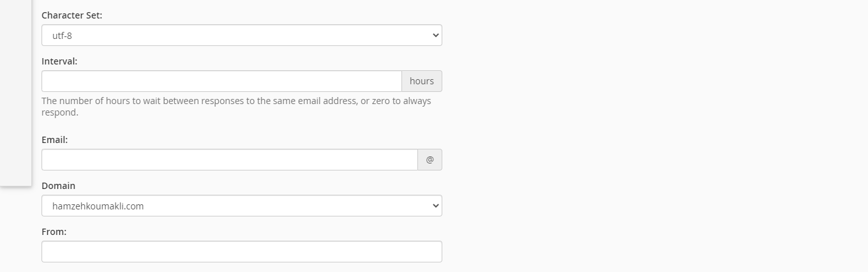868x272 pixels.
Task: Select the utf-8 value text
Action: [x=62, y=36]
